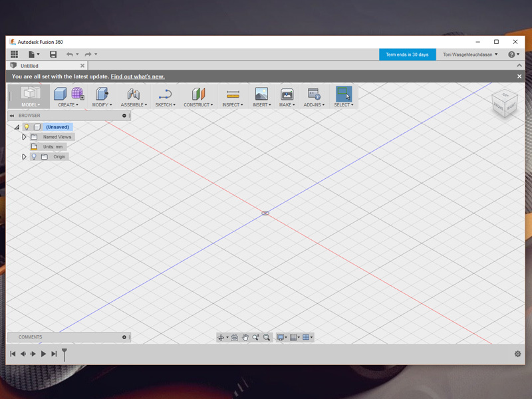Toggle visibility lightbulb of Unsaved component
The width and height of the screenshot is (532, 399).
[27, 127]
